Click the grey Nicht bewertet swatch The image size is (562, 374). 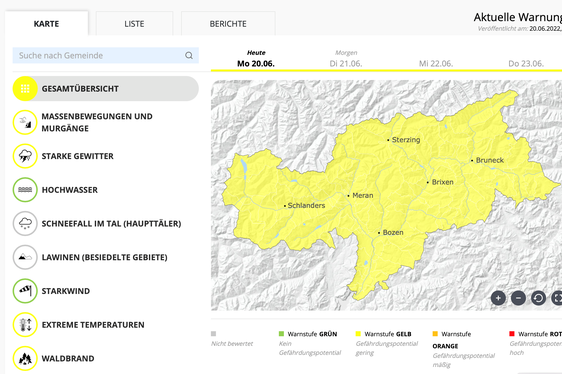tap(214, 334)
